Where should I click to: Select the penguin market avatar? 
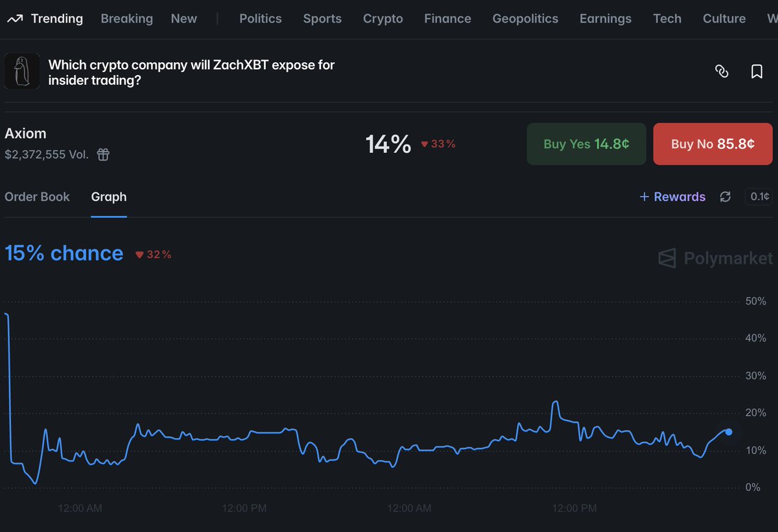coord(21,71)
